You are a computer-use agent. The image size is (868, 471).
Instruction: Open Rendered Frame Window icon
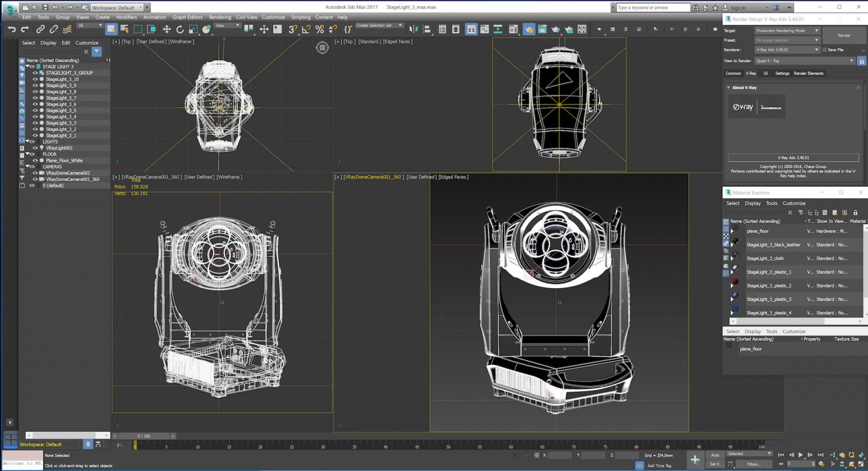pyautogui.click(x=542, y=29)
